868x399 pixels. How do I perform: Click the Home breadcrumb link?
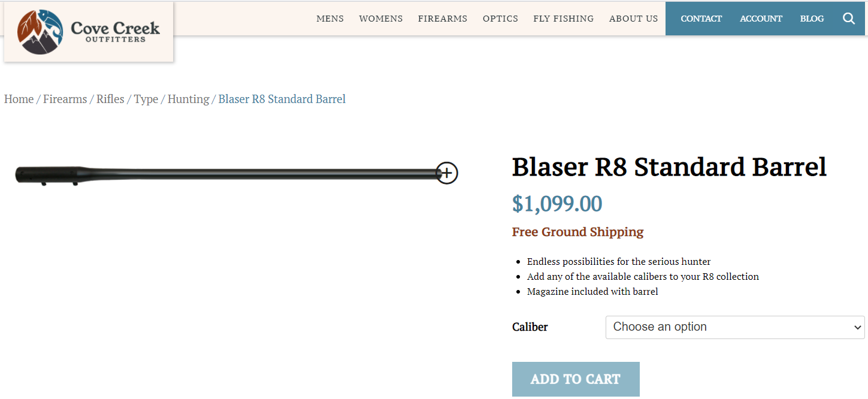19,99
